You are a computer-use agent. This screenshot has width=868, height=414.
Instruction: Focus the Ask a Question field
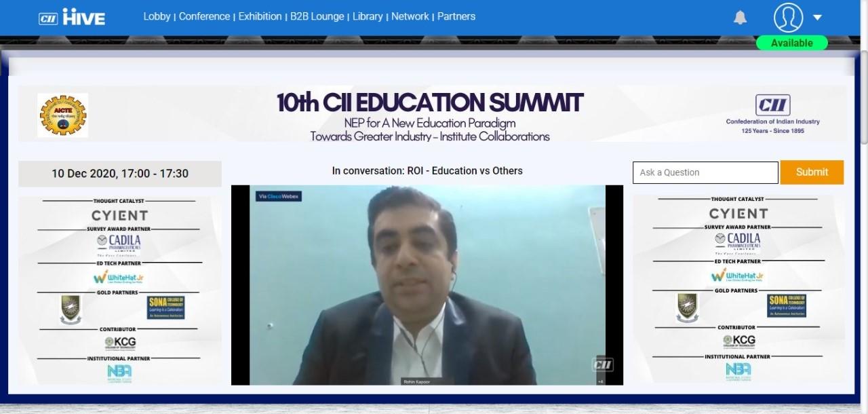tap(705, 172)
